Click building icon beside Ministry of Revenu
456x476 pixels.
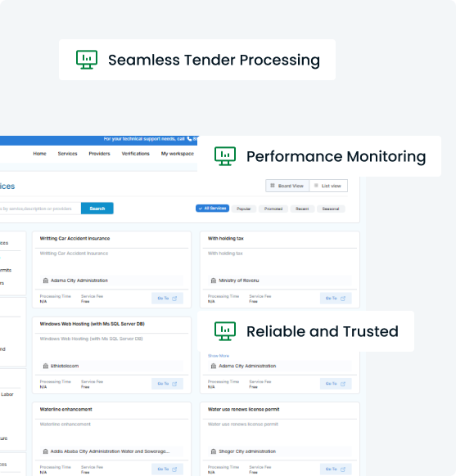click(x=214, y=281)
